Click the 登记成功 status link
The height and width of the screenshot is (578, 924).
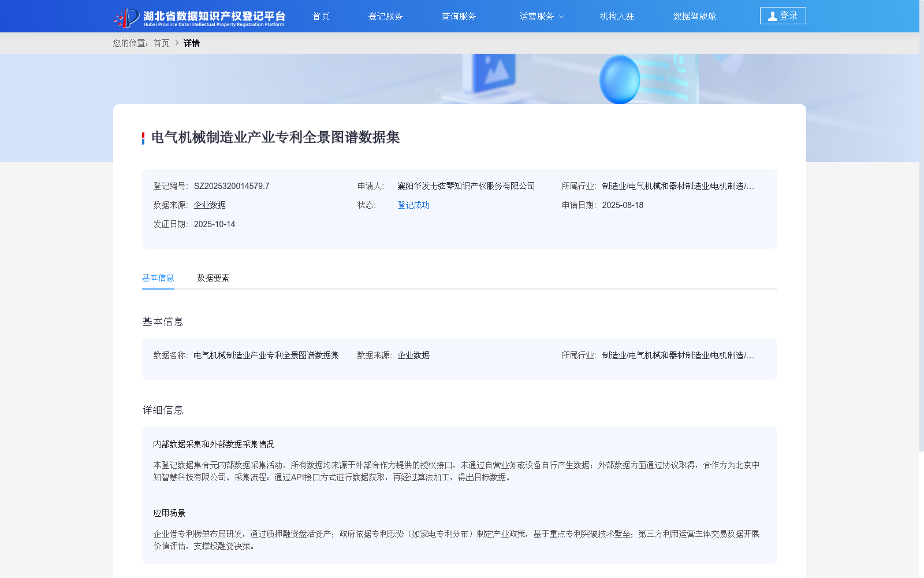pyautogui.click(x=413, y=205)
